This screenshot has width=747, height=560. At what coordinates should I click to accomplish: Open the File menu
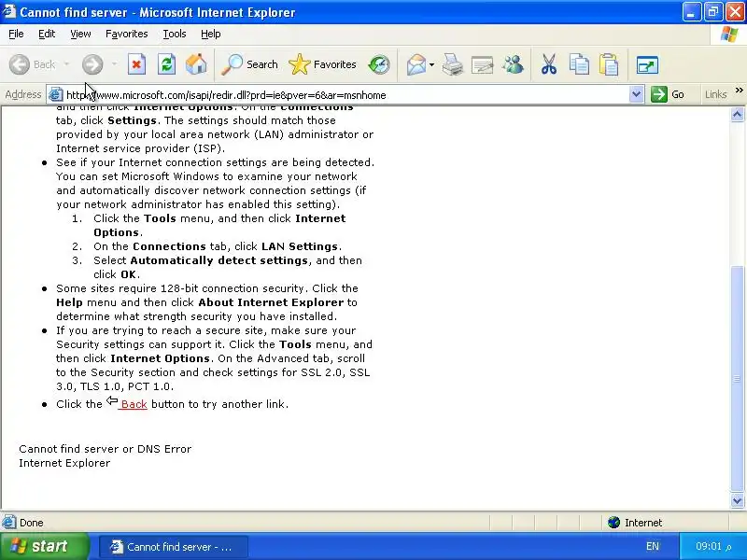[16, 34]
